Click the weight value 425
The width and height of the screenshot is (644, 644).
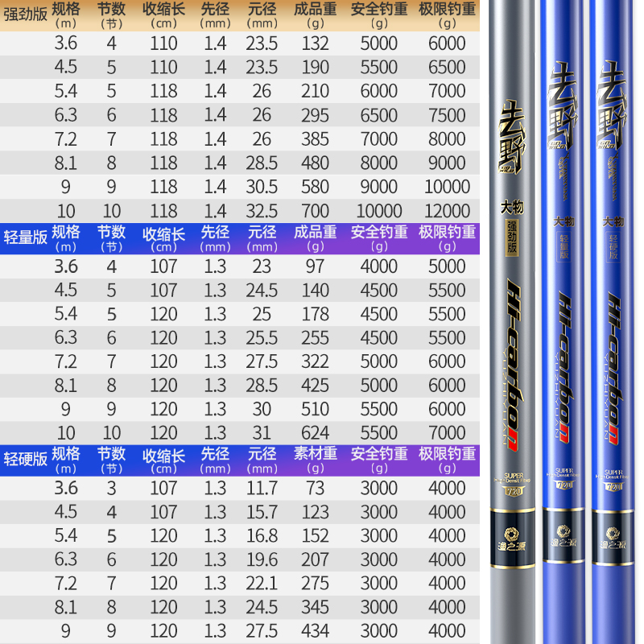(x=315, y=386)
